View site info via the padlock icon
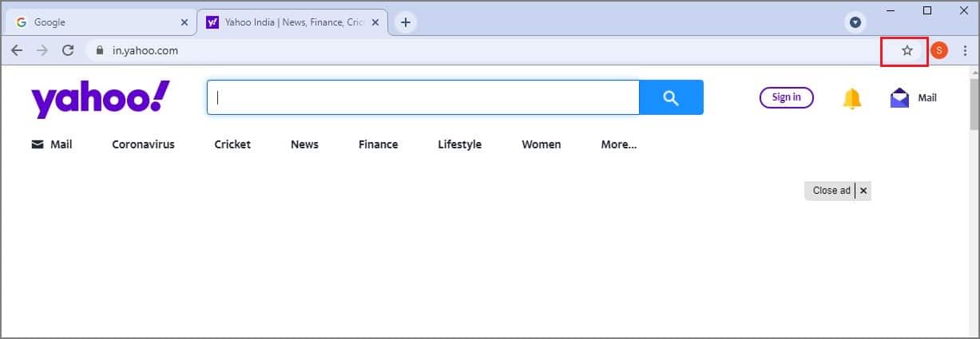The height and width of the screenshot is (339, 980). click(x=100, y=50)
